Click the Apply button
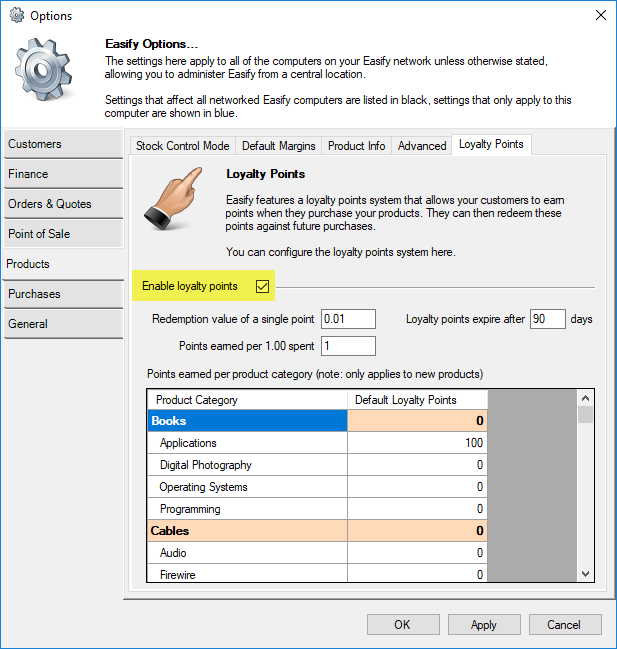Screen dimensions: 617x649 [484, 625]
